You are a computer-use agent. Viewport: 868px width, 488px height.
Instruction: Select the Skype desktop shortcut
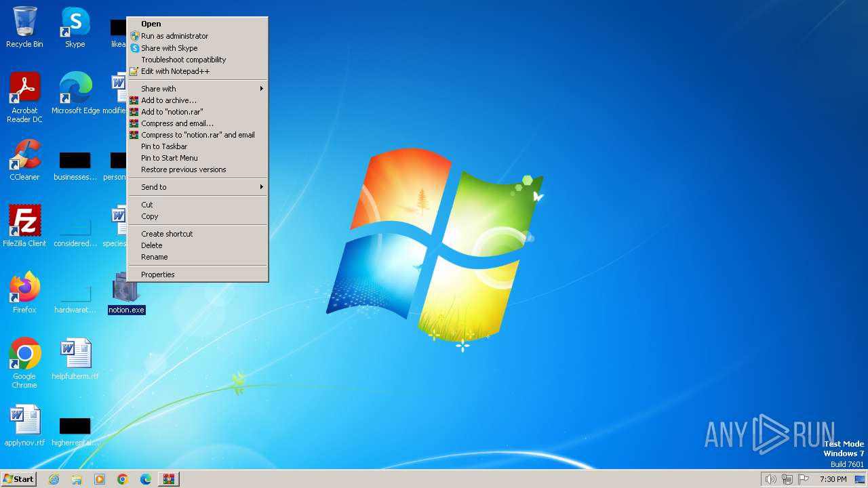[x=75, y=27]
